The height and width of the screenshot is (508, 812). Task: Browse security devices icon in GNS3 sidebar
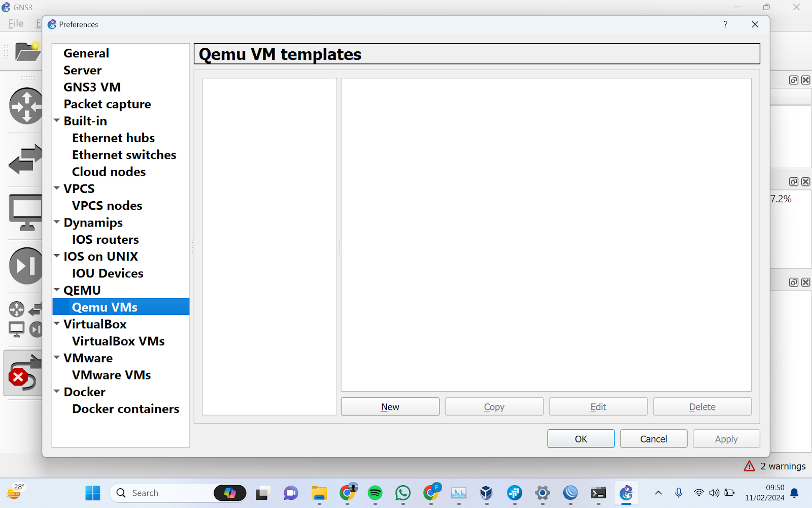(x=26, y=266)
